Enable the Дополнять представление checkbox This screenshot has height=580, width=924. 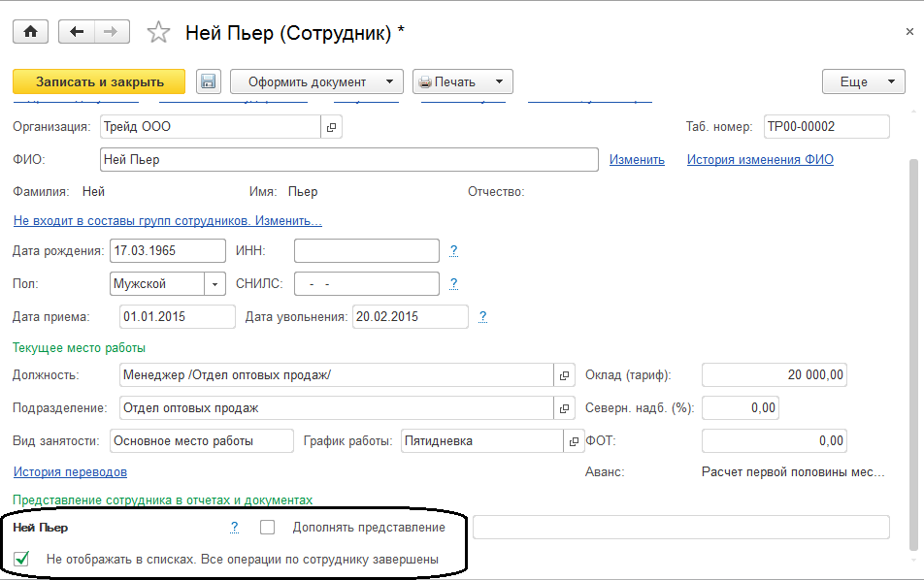[268, 528]
